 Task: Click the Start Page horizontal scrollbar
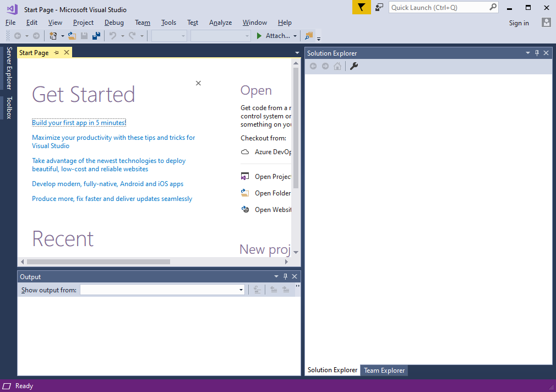pos(99,262)
